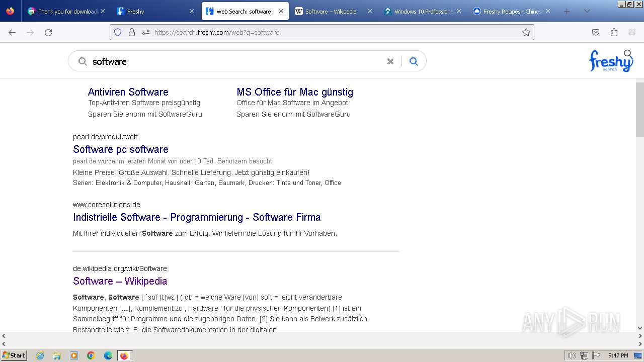Open the Extensions puzzle icon

click(614, 32)
